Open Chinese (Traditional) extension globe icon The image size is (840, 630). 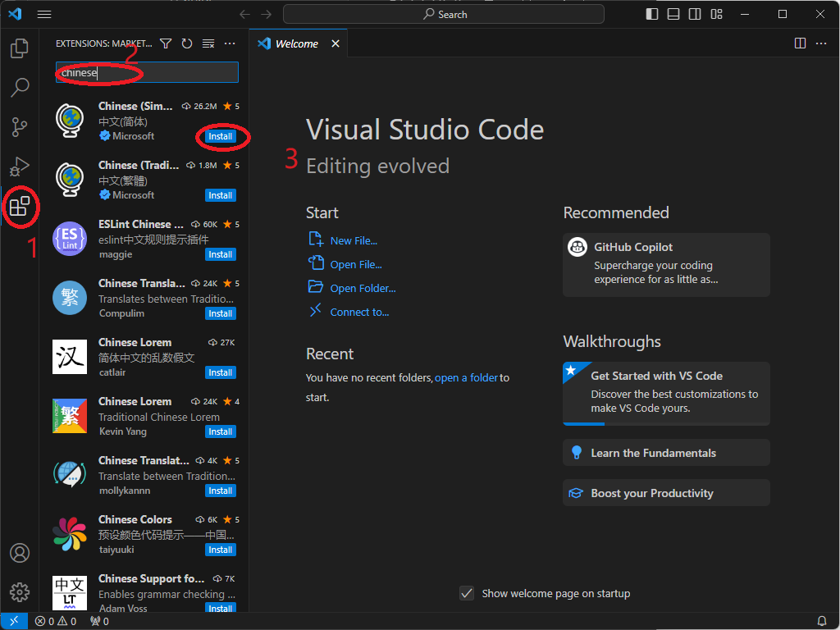[70, 180]
